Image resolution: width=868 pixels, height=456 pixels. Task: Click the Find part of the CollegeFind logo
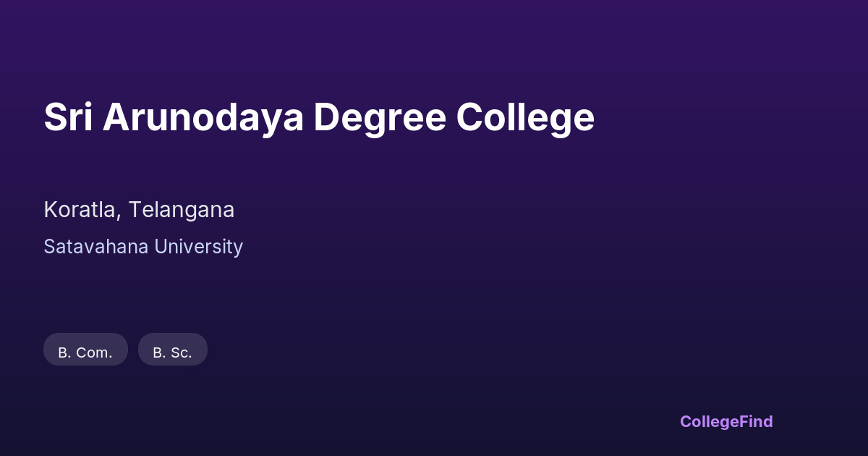757,421
